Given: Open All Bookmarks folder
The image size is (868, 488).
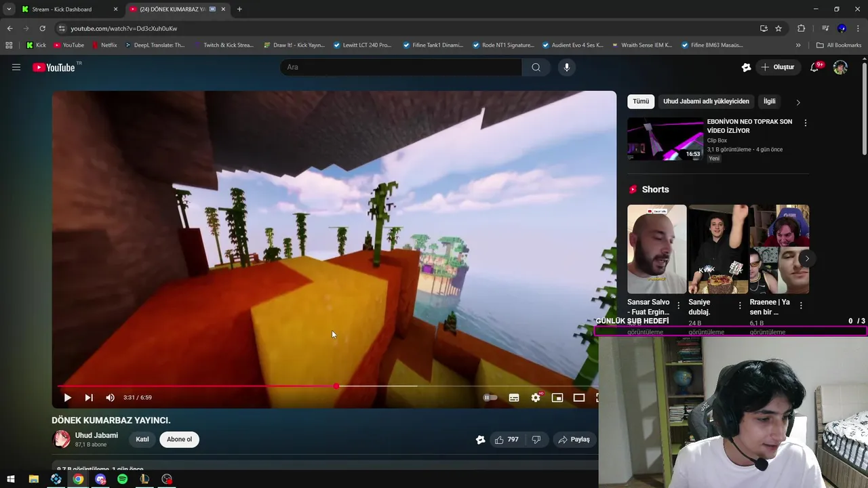Looking at the screenshot, I should coord(839,45).
